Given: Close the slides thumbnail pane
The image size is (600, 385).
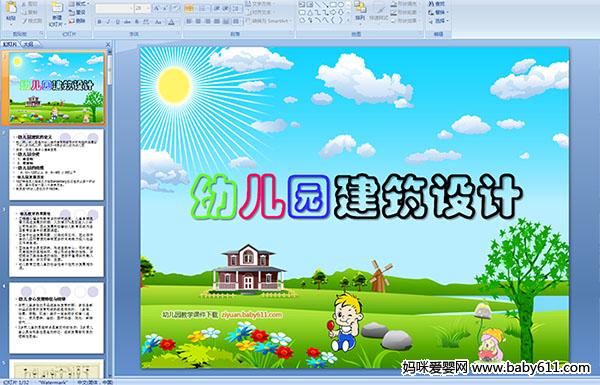Looking at the screenshot, I should click(x=108, y=44).
